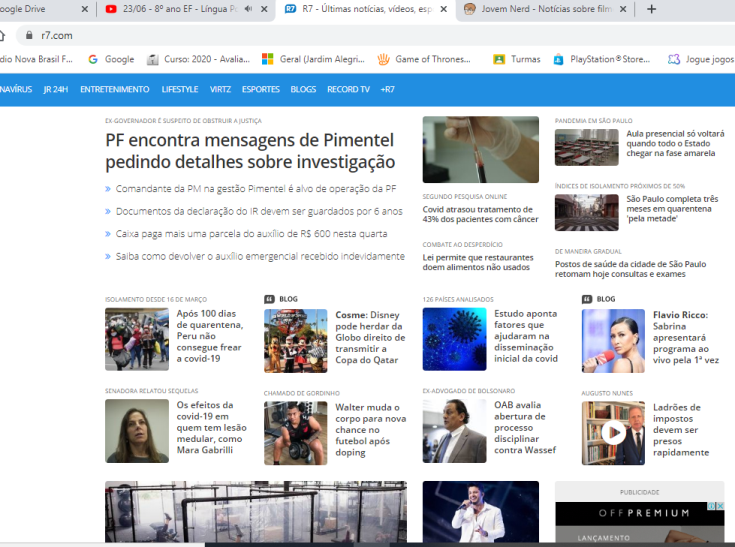Open Cosme: Disney pode herdar article

coord(370,337)
